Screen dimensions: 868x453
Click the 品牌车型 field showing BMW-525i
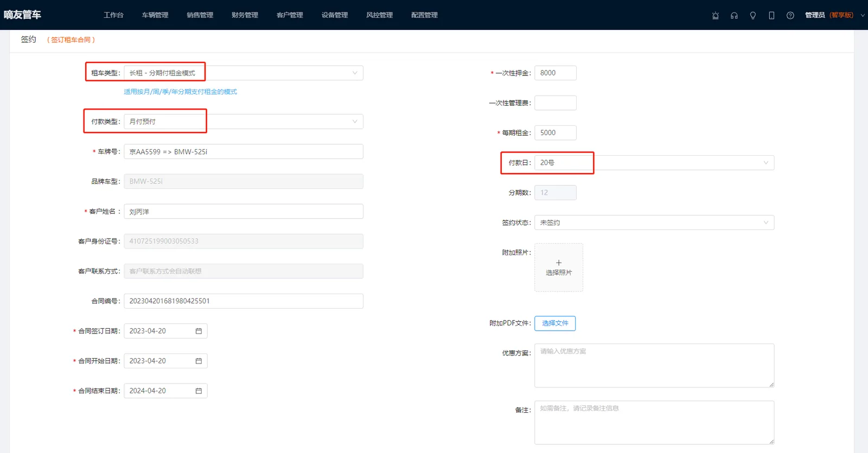[244, 181]
